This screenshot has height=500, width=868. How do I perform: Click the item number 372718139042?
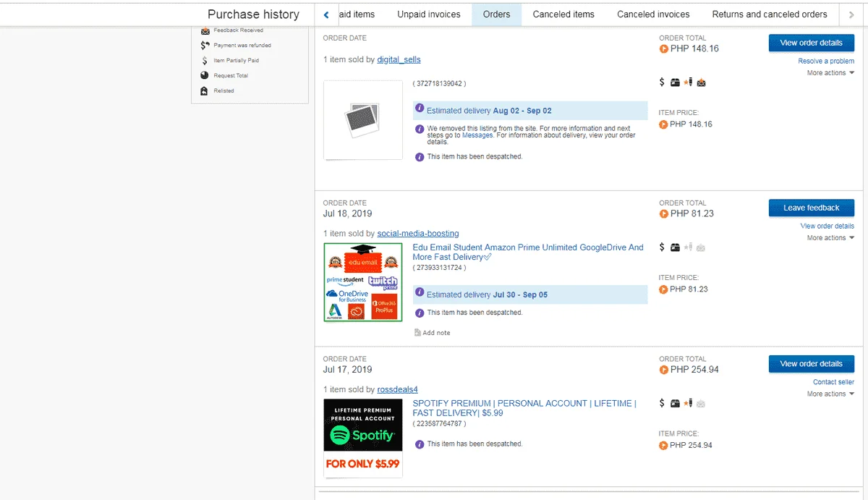coord(438,83)
